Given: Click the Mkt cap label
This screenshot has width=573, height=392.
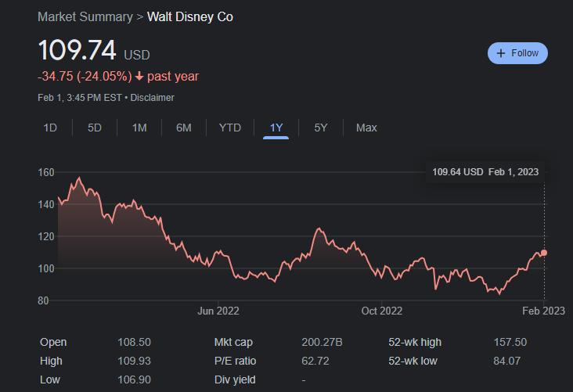Looking at the screenshot, I should coord(233,342).
